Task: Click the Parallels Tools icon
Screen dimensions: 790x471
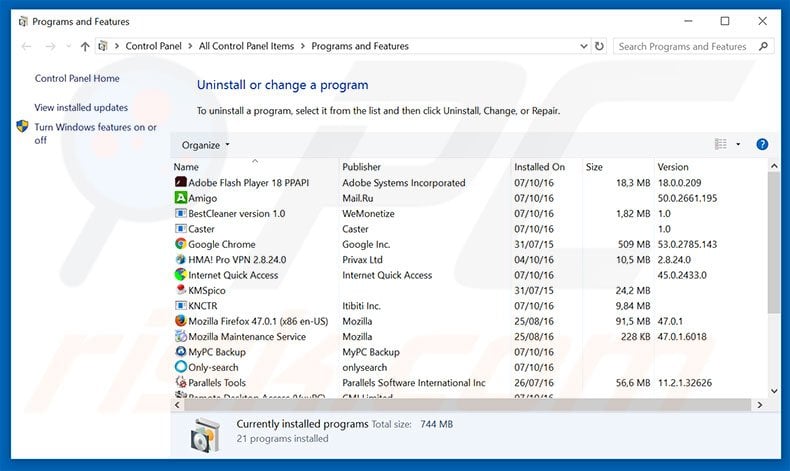Action: click(180, 382)
